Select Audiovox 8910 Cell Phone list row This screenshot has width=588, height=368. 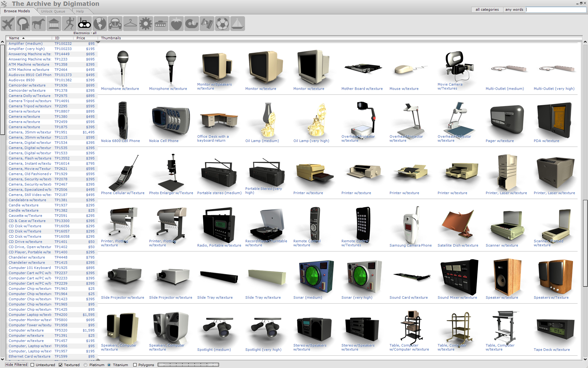pos(52,75)
